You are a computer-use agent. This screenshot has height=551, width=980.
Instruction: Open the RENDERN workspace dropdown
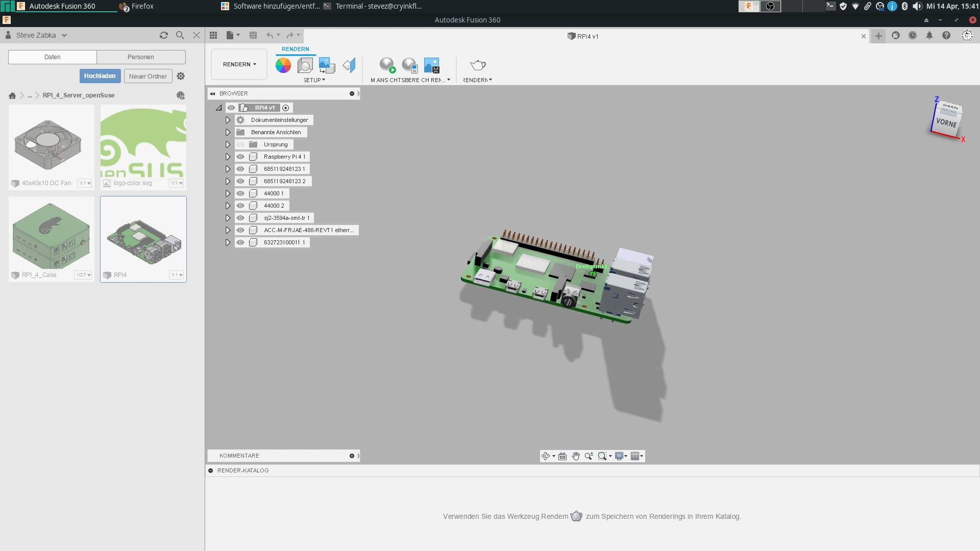pyautogui.click(x=239, y=64)
